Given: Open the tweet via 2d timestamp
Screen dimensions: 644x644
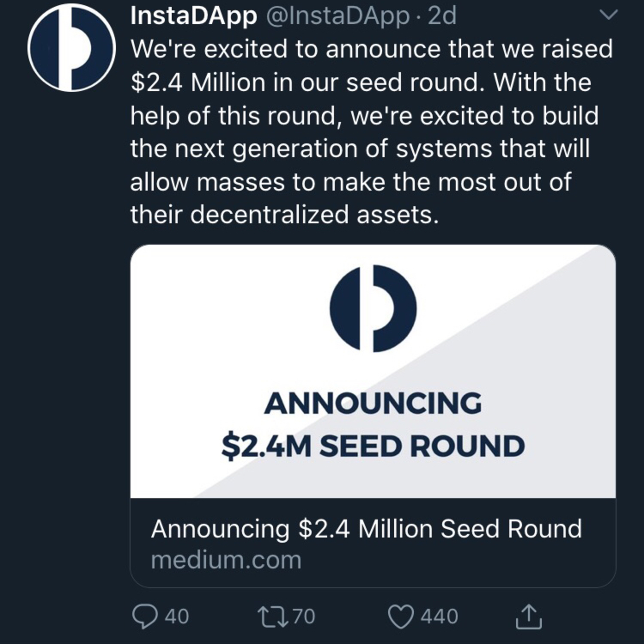Looking at the screenshot, I should (442, 16).
